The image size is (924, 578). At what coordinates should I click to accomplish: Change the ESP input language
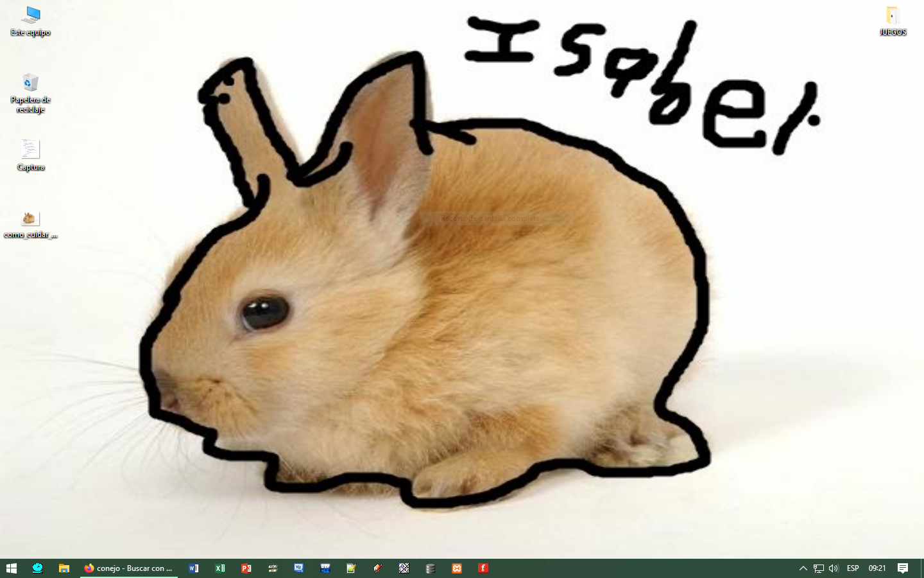(x=853, y=568)
